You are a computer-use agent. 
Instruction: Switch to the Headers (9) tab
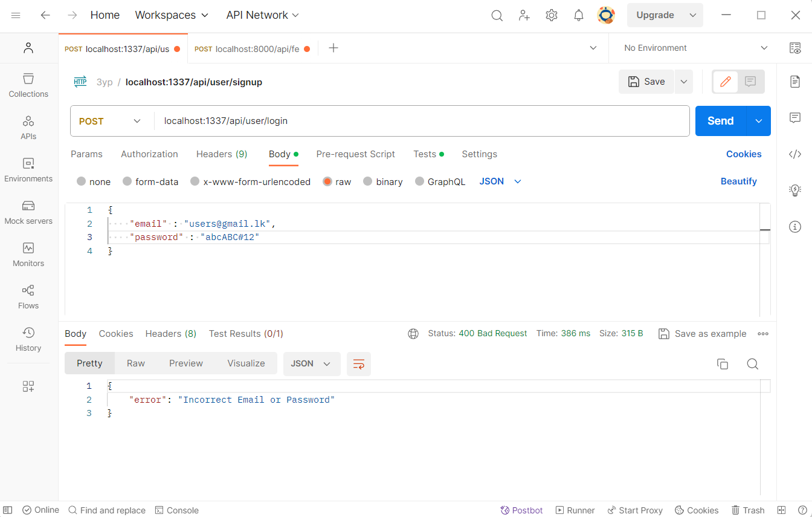pos(222,154)
